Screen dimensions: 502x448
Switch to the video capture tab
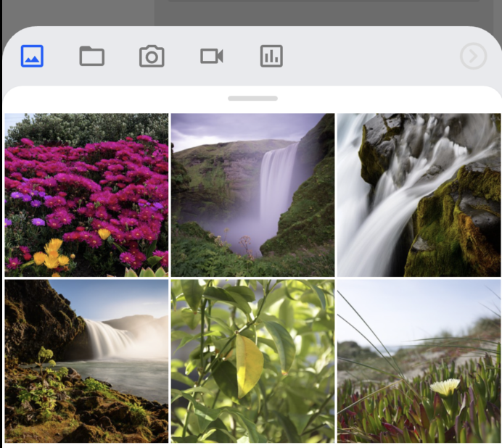(211, 56)
